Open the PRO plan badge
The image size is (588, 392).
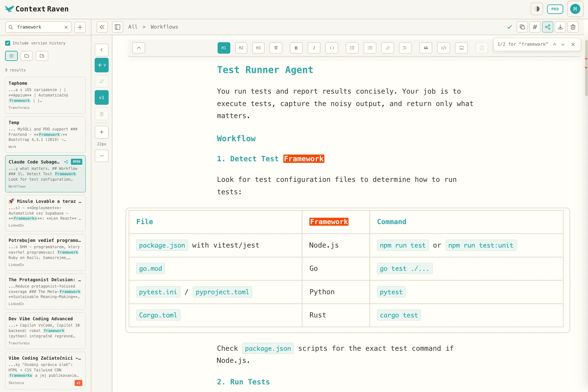[x=555, y=9]
